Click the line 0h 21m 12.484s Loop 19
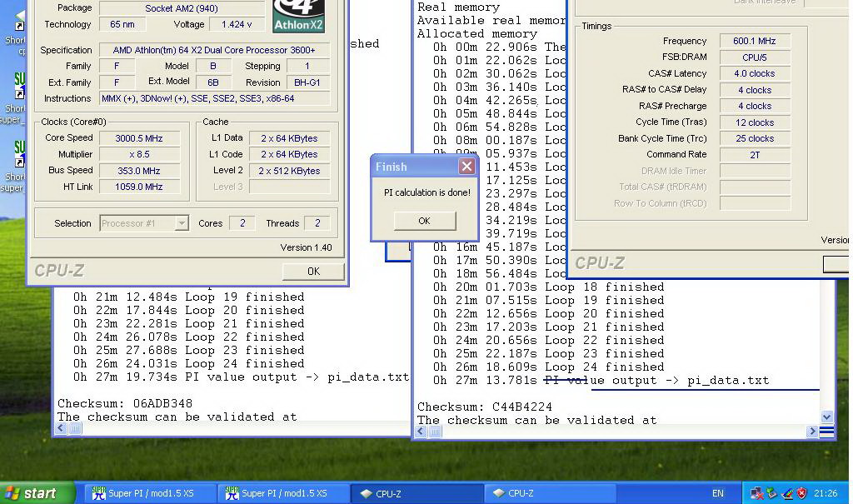853x504 pixels. point(188,297)
